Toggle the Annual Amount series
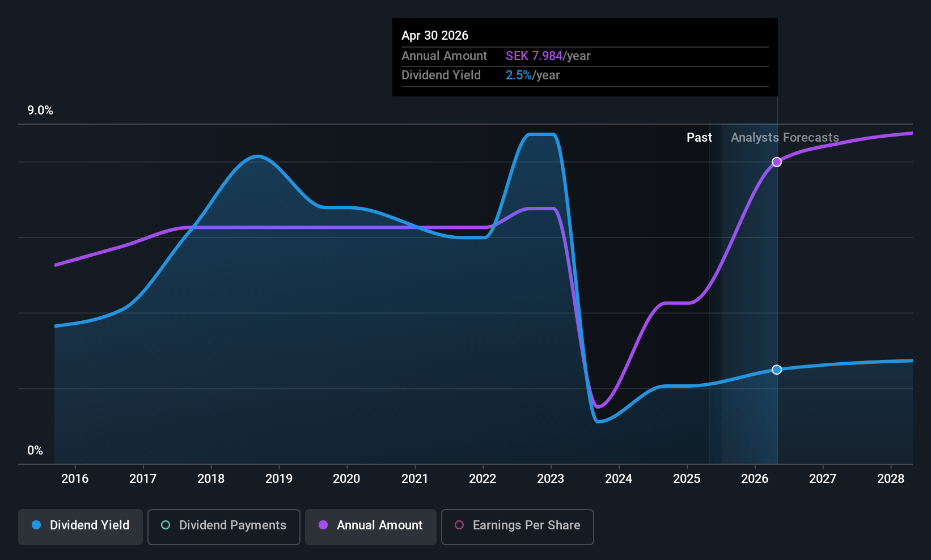 (x=371, y=527)
